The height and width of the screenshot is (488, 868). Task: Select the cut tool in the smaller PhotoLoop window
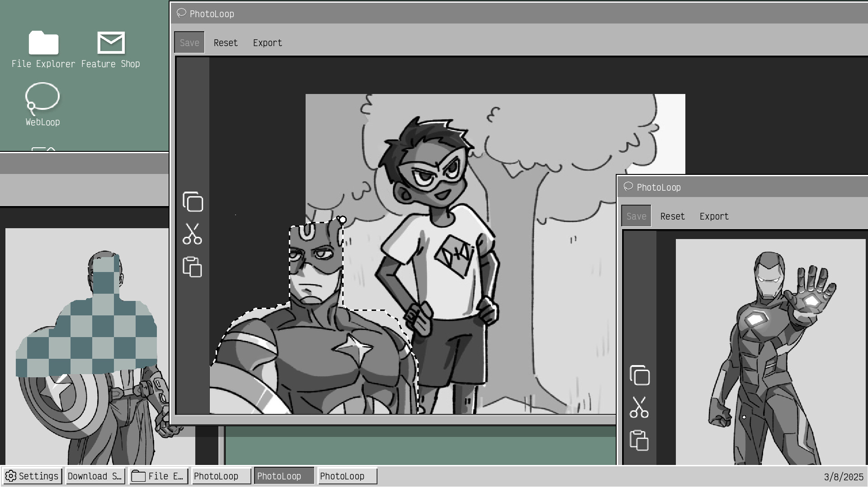[639, 408]
